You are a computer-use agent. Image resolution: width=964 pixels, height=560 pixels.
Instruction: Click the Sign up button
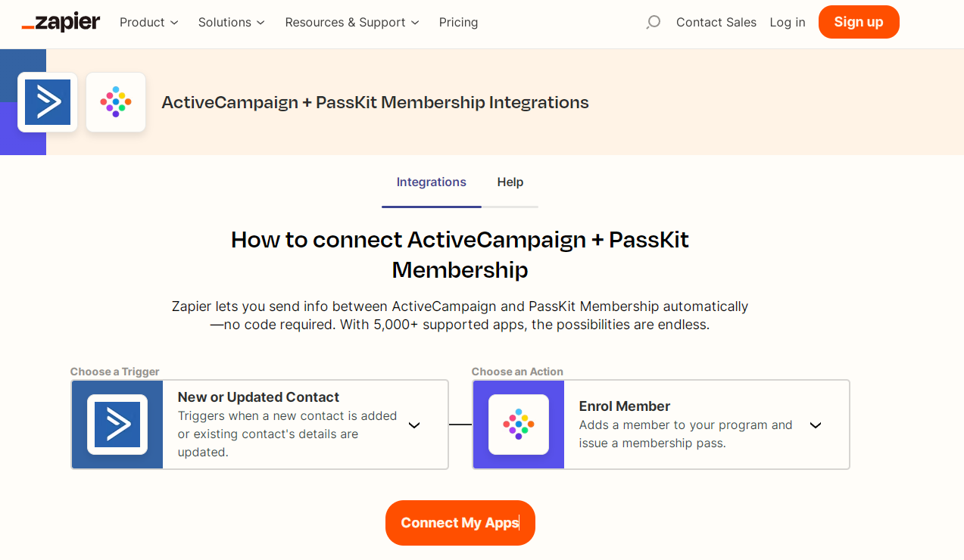(859, 22)
